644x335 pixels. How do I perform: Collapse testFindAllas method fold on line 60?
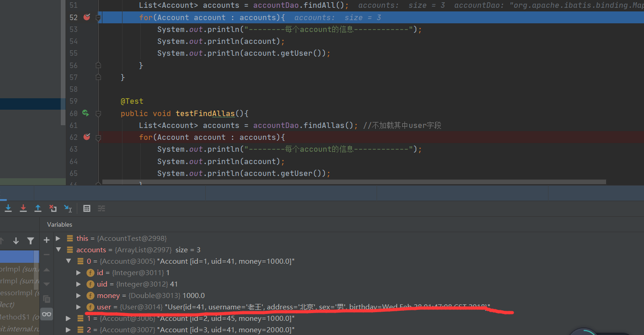click(98, 113)
